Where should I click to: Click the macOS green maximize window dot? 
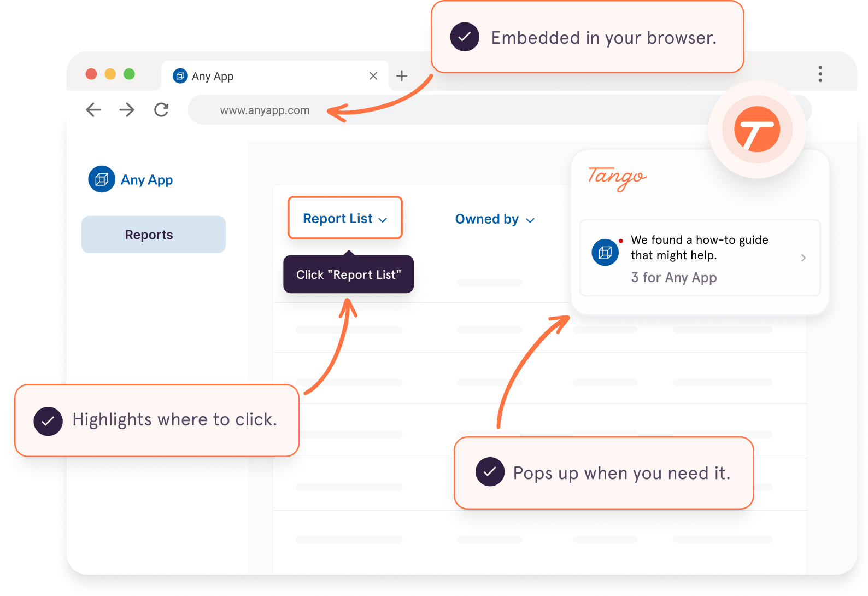coord(129,74)
